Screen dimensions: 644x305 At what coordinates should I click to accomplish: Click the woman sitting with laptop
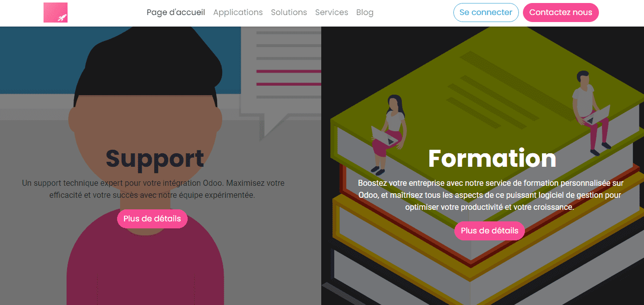(389, 133)
